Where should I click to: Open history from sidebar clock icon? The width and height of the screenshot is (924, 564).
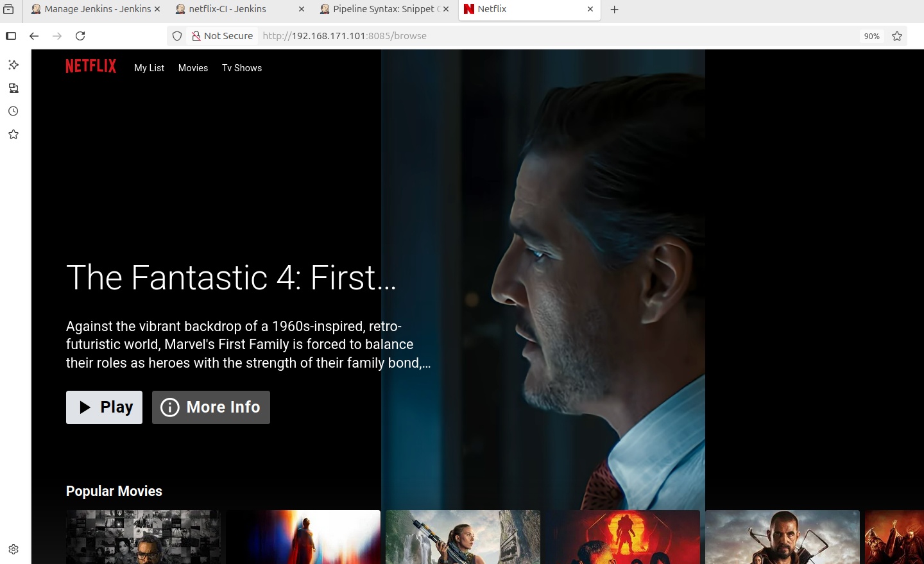pos(13,111)
